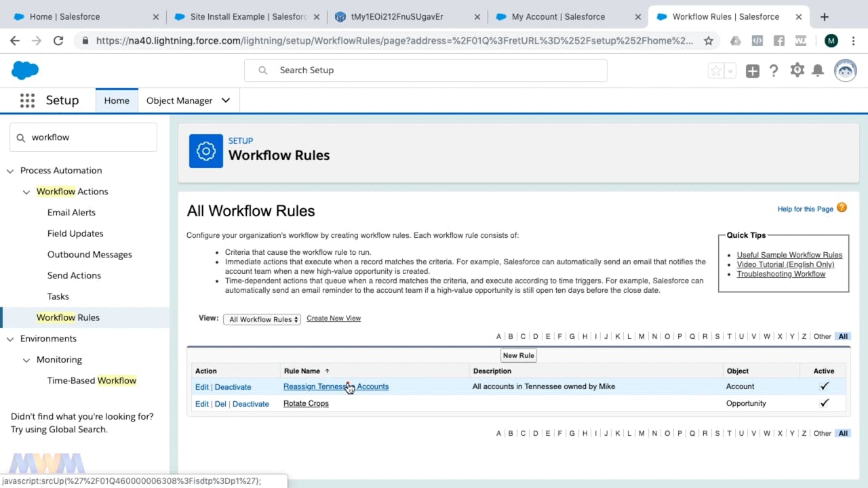Reload the page in browser
This screenshot has height=488, width=868.
tap(58, 41)
